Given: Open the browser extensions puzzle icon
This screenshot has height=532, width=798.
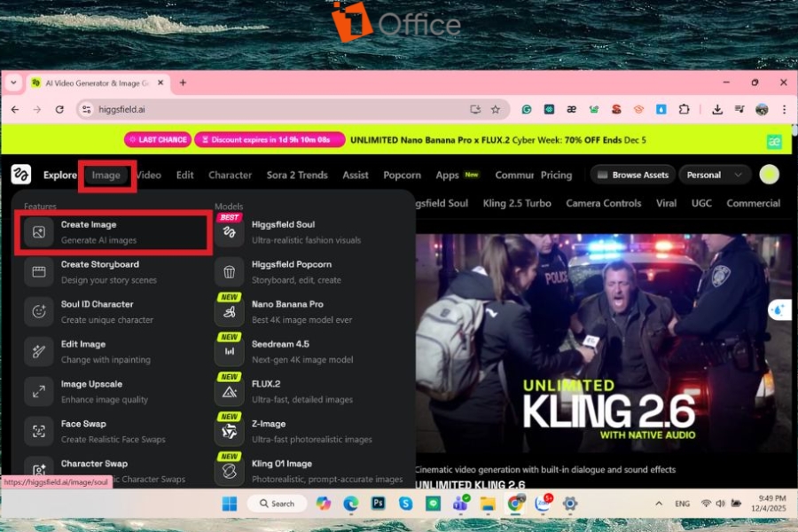Looking at the screenshot, I should pyautogui.click(x=684, y=109).
